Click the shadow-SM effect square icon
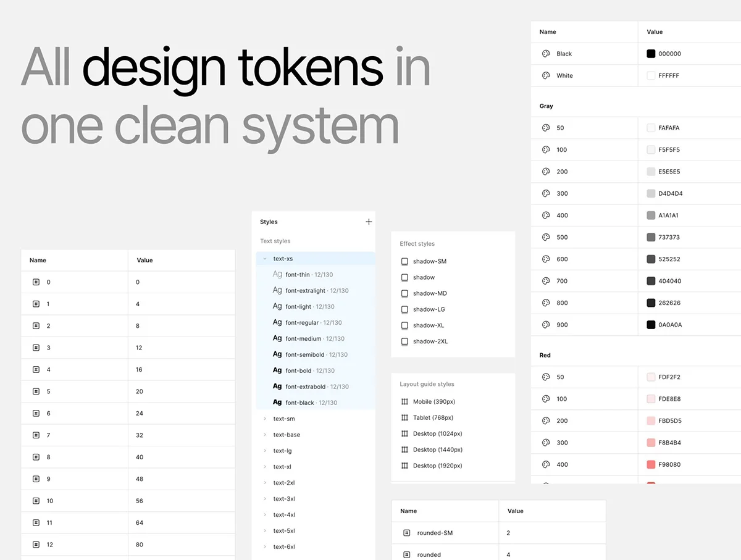This screenshot has height=560, width=741. [x=404, y=261]
